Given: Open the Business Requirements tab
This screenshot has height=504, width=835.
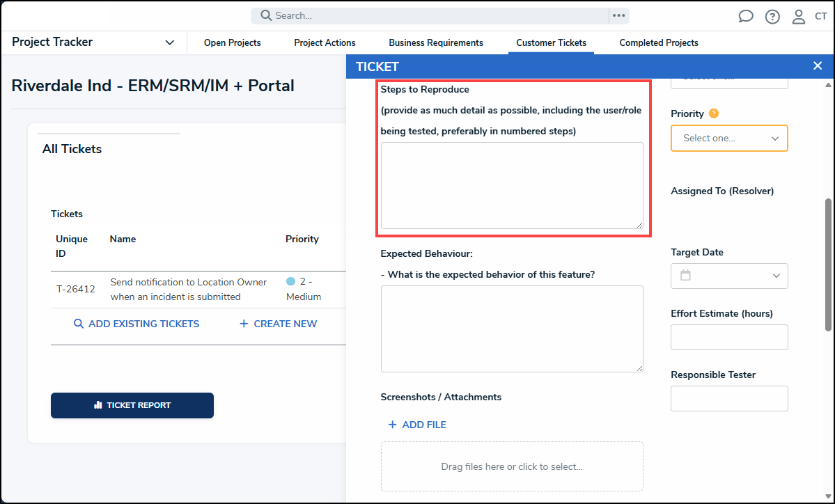Looking at the screenshot, I should click(x=436, y=43).
